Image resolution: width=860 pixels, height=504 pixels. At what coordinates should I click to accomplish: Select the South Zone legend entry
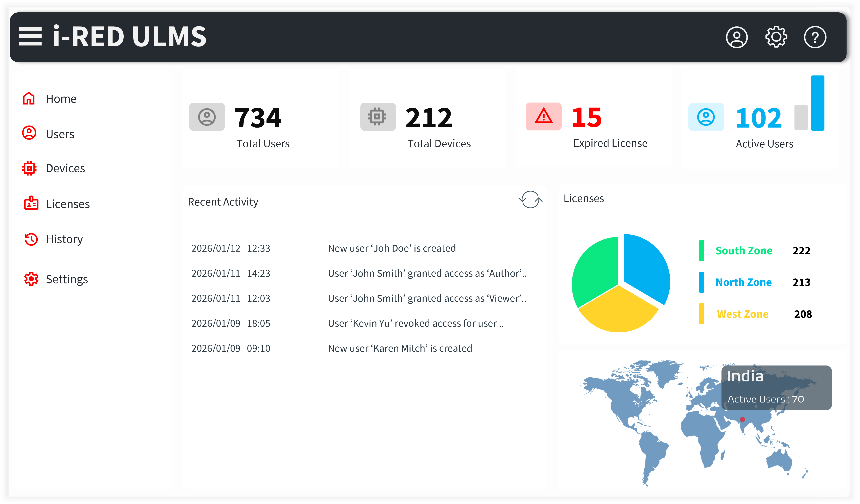(743, 251)
